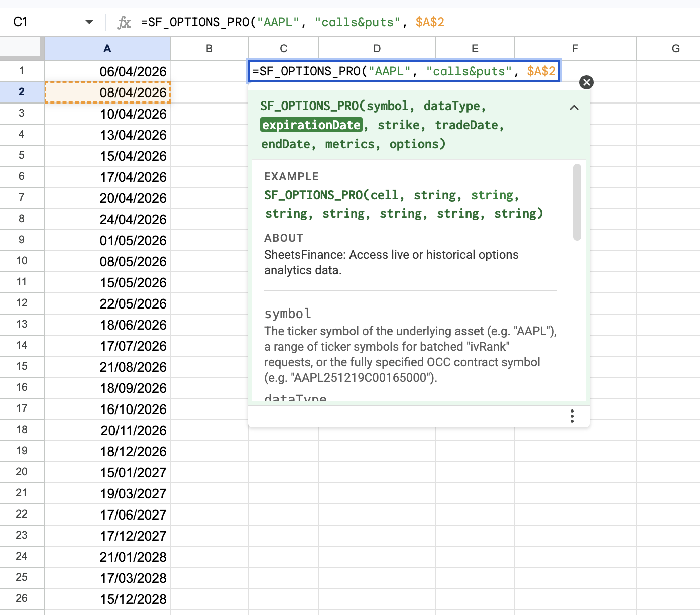Image resolution: width=700 pixels, height=615 pixels.
Task: Click cell containing 17/07/2026
Action: 107,346
